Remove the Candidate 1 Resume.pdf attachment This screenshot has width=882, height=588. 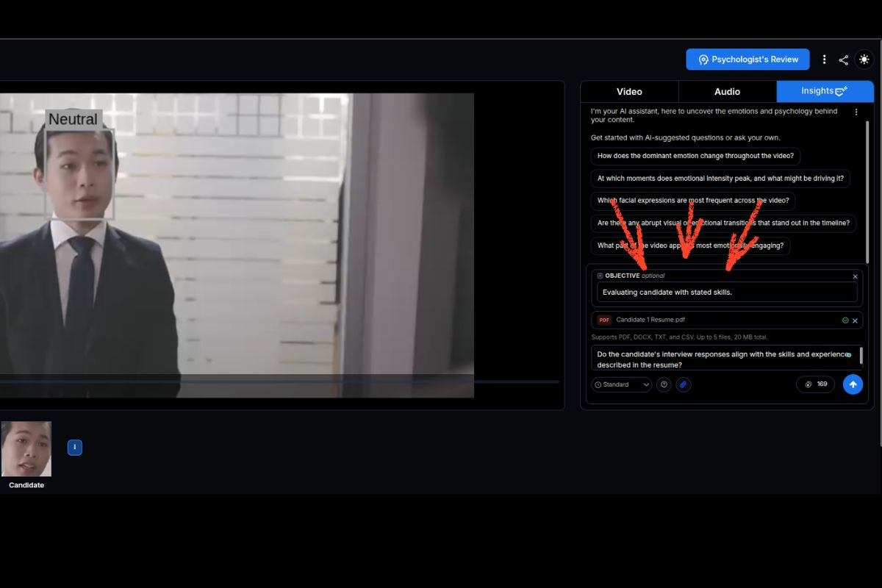[855, 321]
